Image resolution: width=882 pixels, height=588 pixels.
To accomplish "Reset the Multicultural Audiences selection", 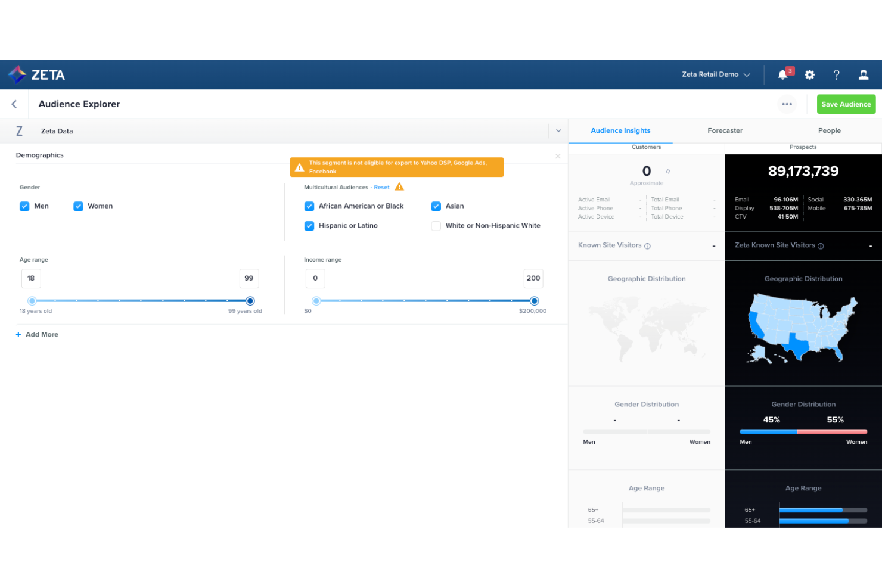I will click(x=381, y=188).
